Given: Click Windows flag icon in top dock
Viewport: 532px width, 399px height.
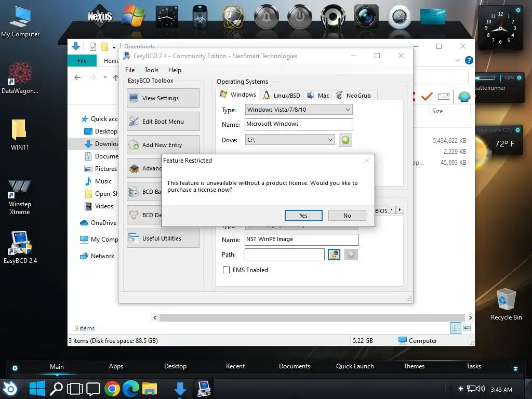Looking at the screenshot, I should 134,16.
